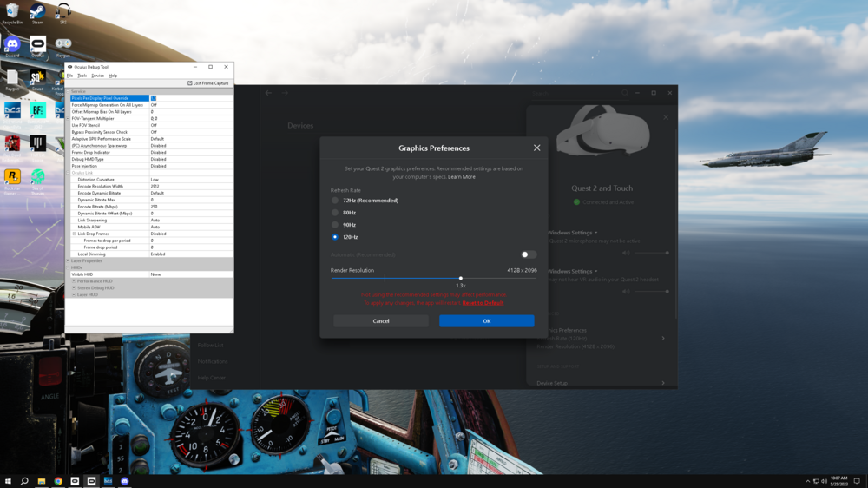Image resolution: width=868 pixels, height=488 pixels.
Task: Collapse the Link Drop Frames group
Action: pyautogui.click(x=74, y=234)
